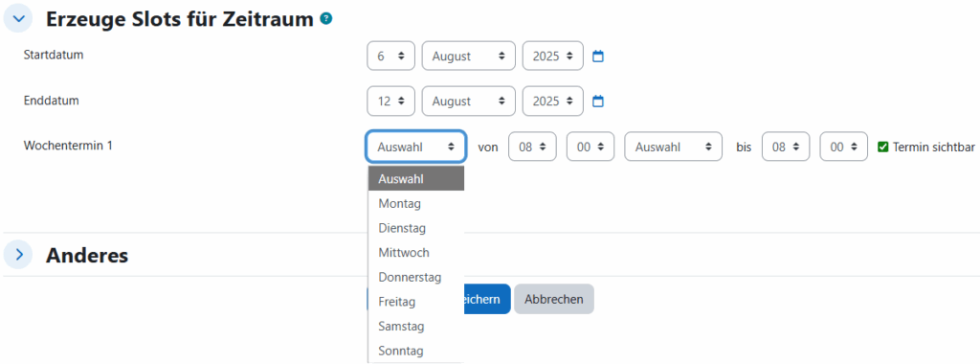The width and height of the screenshot is (980, 364).
Task: Expand the Anderes section
Action: coord(18,255)
